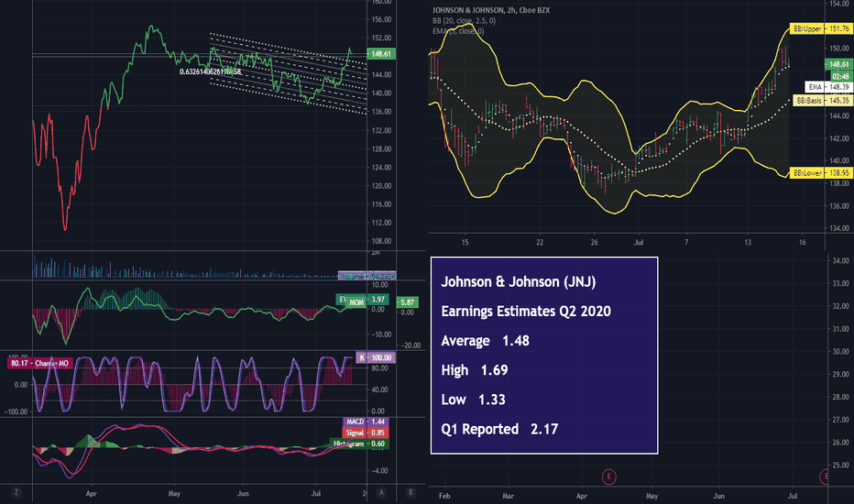Click the 156.00 tick on left price scale
This screenshot has width=854, height=504.
381,19
